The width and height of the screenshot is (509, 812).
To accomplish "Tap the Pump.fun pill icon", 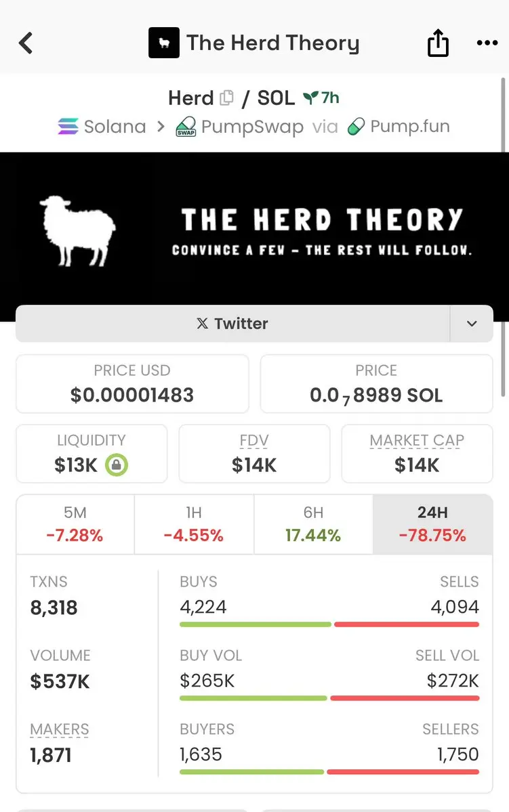I will (x=356, y=127).
